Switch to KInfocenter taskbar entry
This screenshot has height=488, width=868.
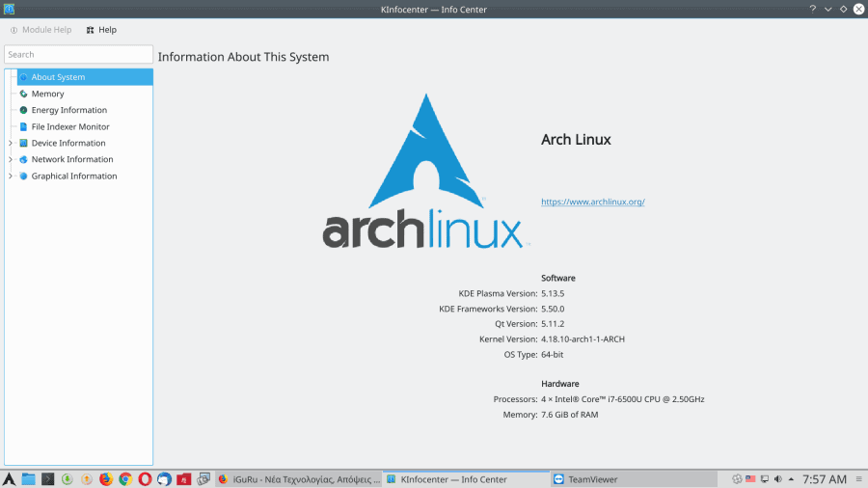pyautogui.click(x=466, y=479)
